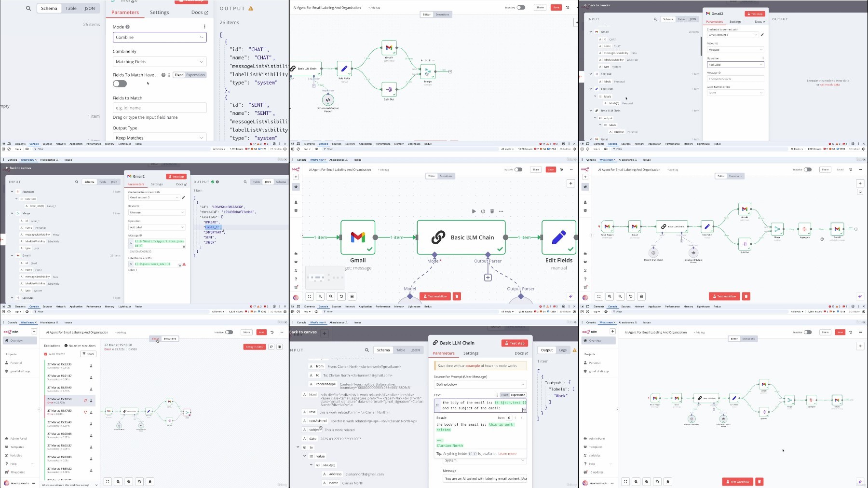Toggle Inactive switch above the zoomed Basic LLM Chain canvas

pyautogui.click(x=518, y=169)
